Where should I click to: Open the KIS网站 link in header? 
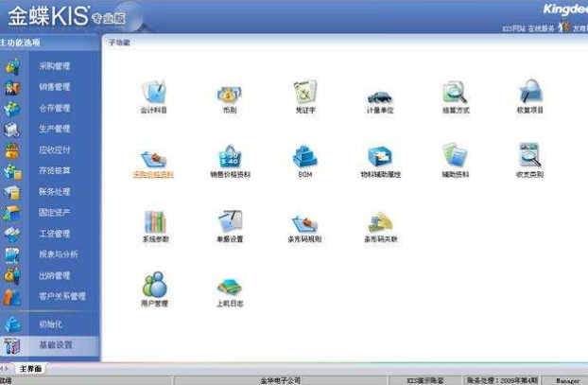click(x=513, y=28)
